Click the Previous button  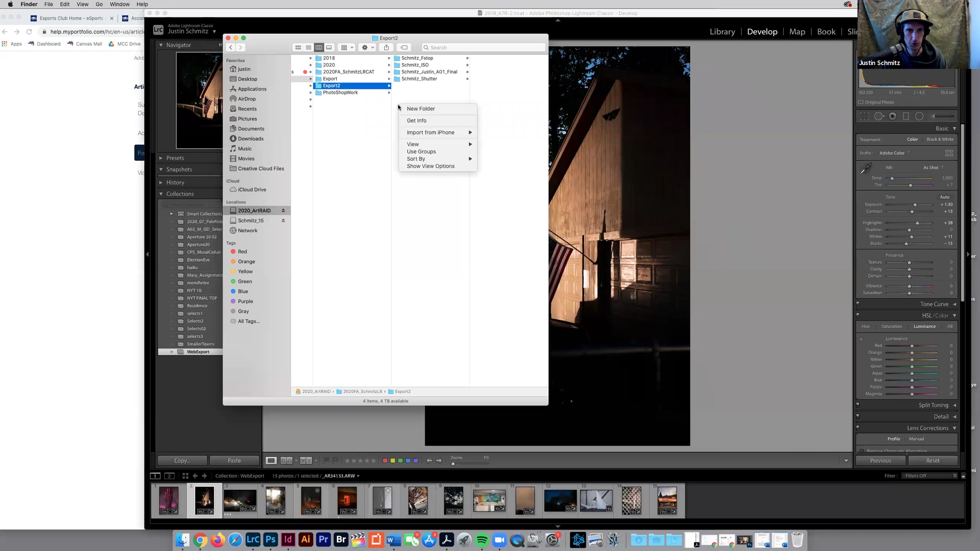pyautogui.click(x=880, y=460)
